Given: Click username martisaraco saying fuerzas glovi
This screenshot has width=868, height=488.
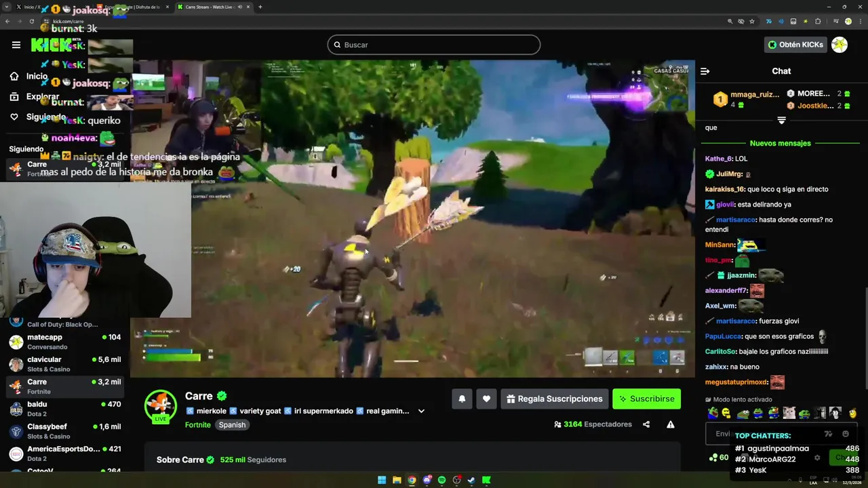Looking at the screenshot, I should [x=736, y=321].
